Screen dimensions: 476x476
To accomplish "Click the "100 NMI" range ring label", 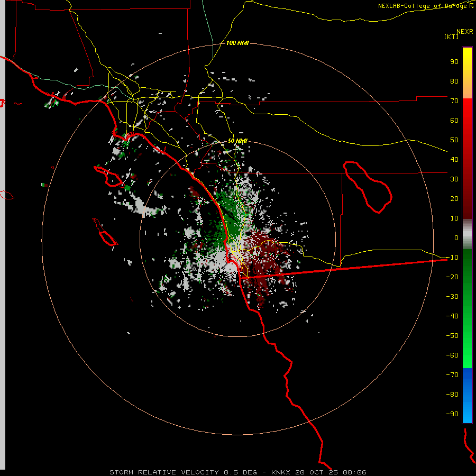I will click(x=237, y=43).
